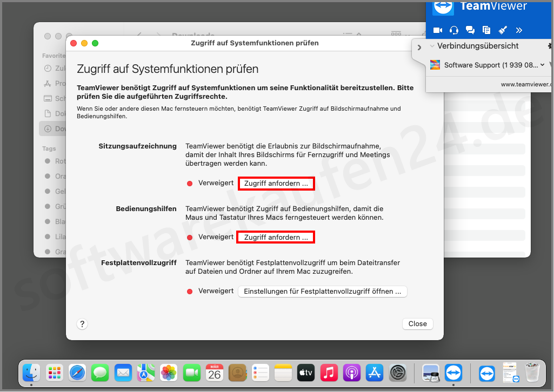554x392 pixels.
Task: Open the Trash in the Dock
Action: pos(532,373)
